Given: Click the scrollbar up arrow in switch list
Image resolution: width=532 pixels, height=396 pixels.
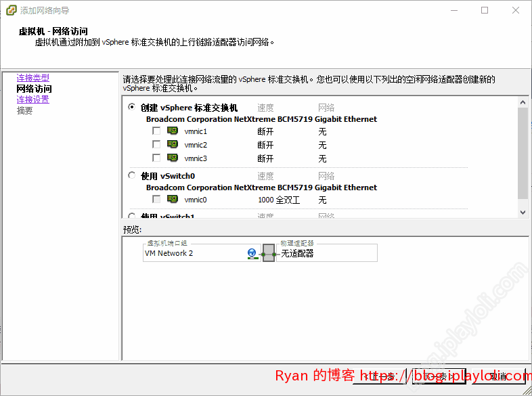Looking at the screenshot, I should [523, 102].
